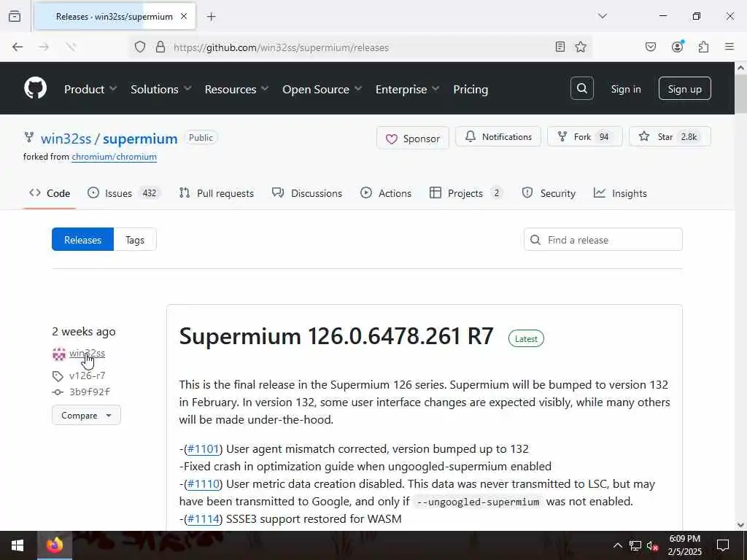
Task: Open the Projects tab
Action: [x=466, y=192]
